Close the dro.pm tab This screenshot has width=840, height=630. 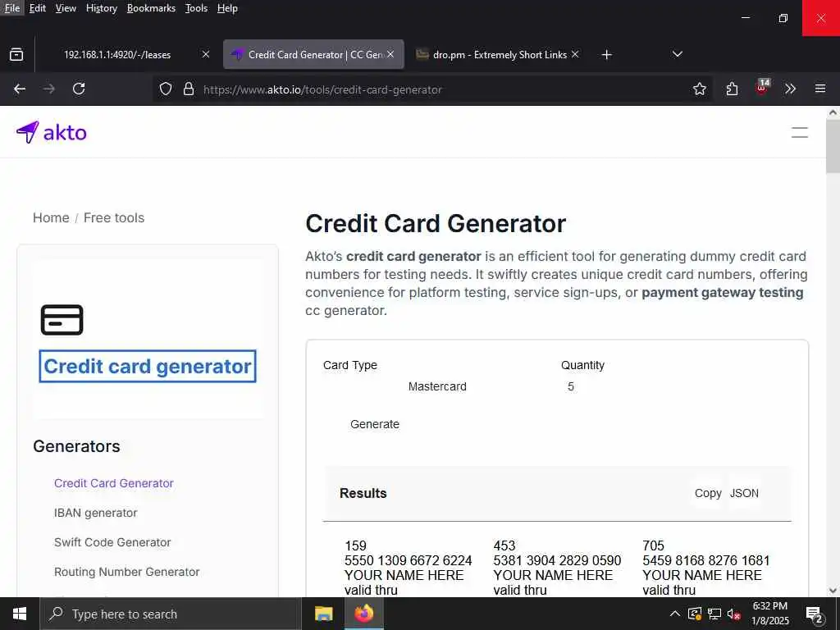tap(575, 55)
